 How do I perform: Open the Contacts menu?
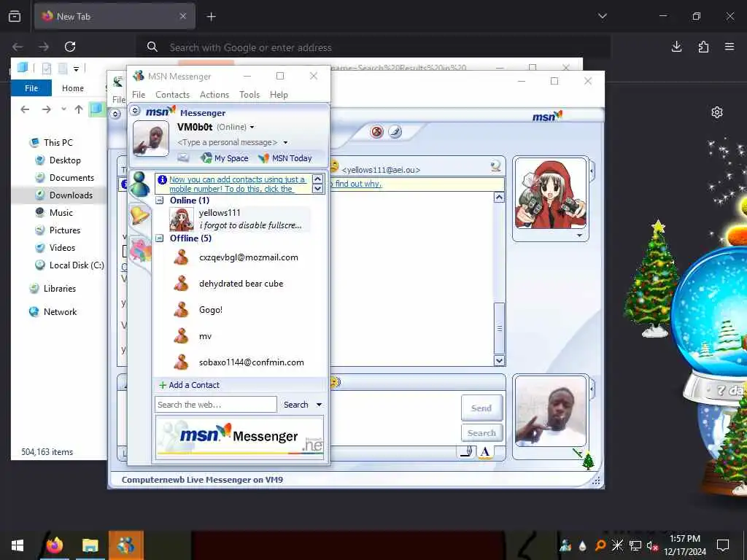pos(172,95)
